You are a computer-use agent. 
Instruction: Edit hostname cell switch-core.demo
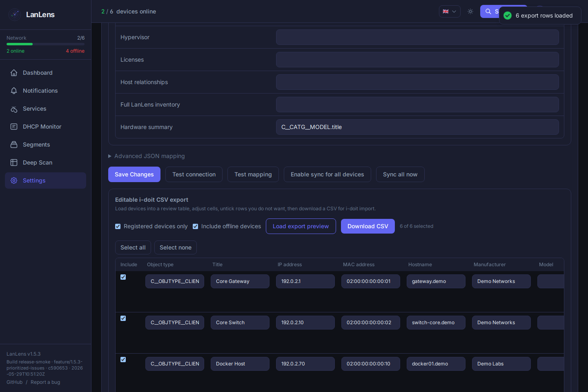coord(436,323)
